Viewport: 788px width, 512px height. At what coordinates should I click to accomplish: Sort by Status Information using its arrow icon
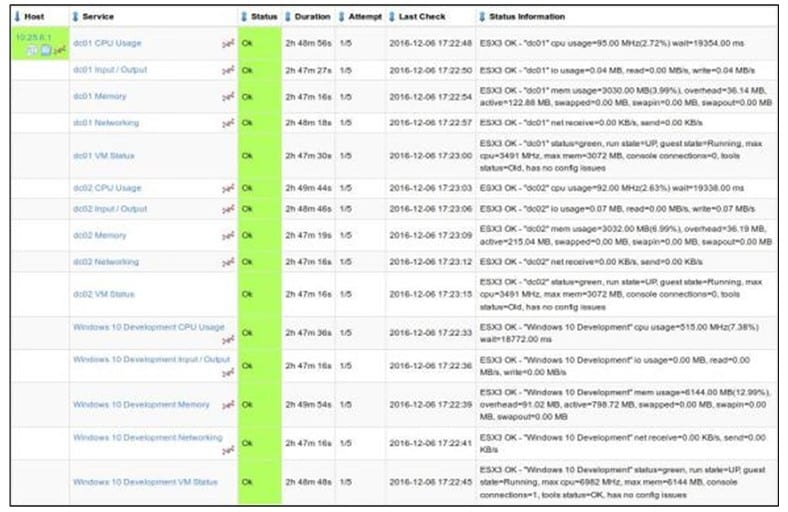(x=482, y=17)
